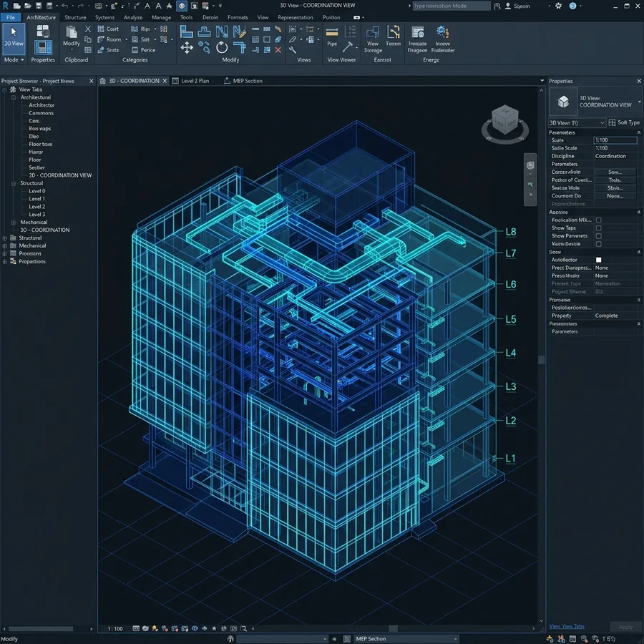Viewport: 644px width, 644px height.
Task: Open the MEP Section view tab
Action: click(243, 81)
